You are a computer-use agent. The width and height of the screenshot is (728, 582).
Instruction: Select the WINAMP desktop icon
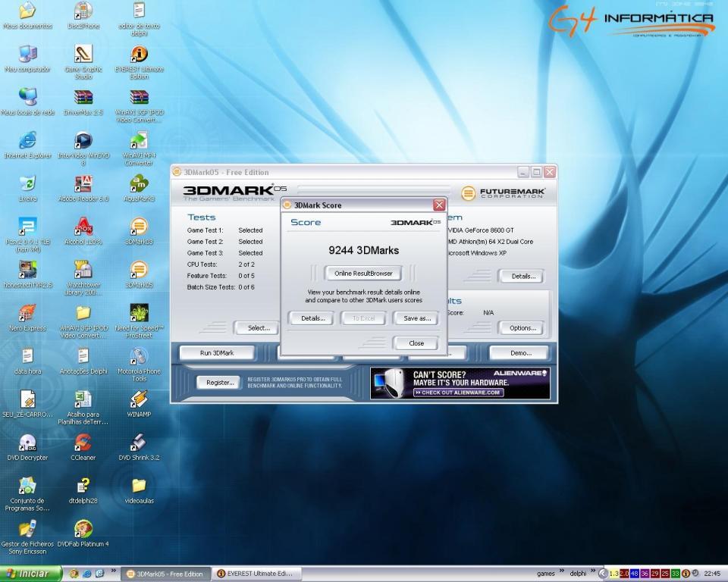click(139, 404)
